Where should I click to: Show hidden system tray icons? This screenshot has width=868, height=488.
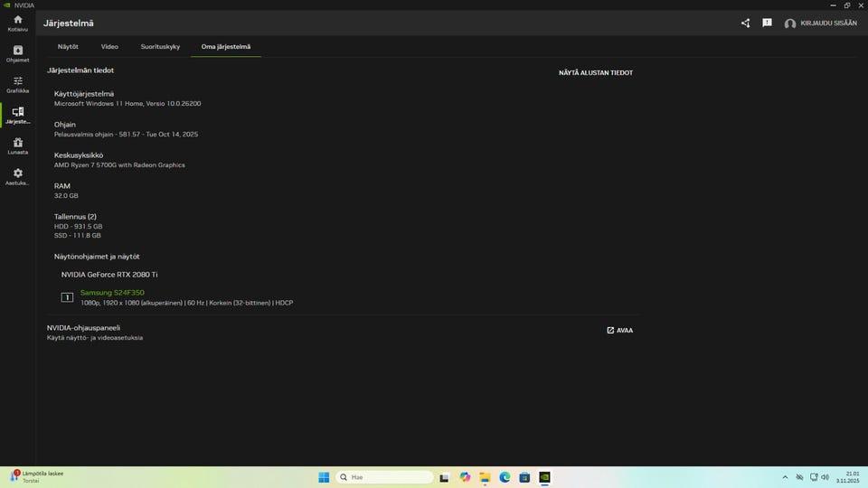tap(785, 477)
